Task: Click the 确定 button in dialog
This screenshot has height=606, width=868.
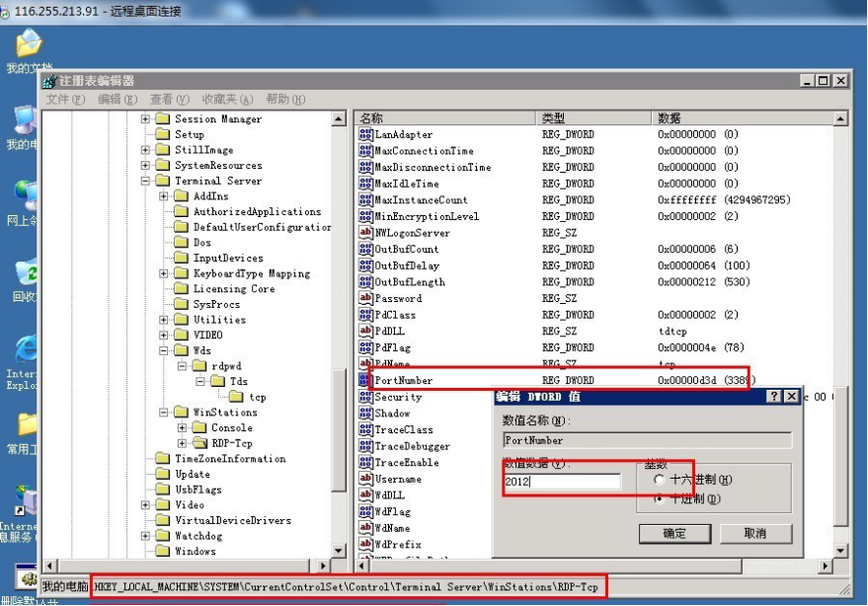Action: [674, 533]
